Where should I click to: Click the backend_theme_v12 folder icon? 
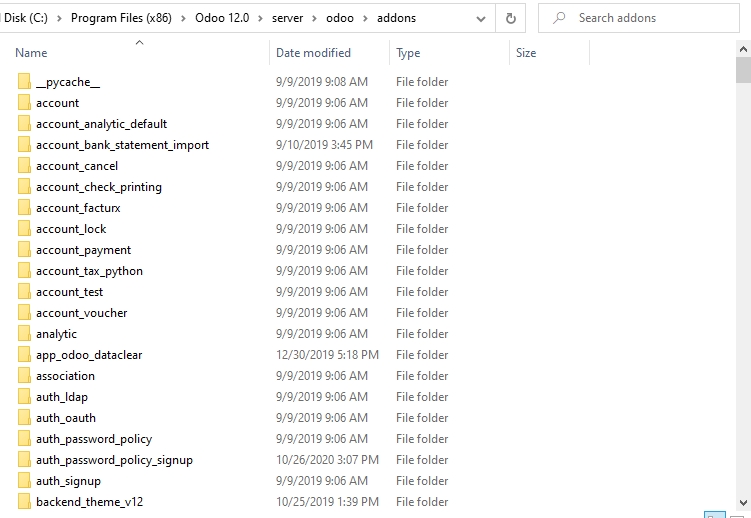(24, 502)
